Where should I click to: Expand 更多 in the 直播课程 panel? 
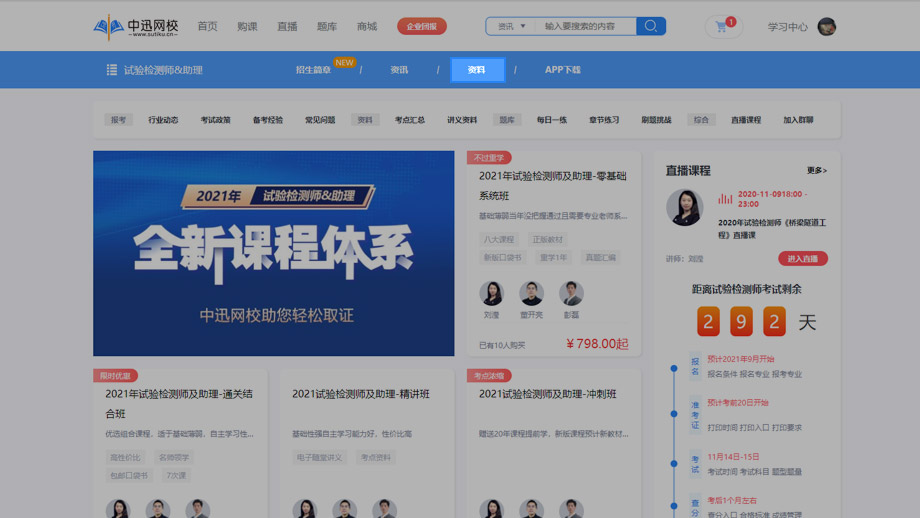point(816,171)
